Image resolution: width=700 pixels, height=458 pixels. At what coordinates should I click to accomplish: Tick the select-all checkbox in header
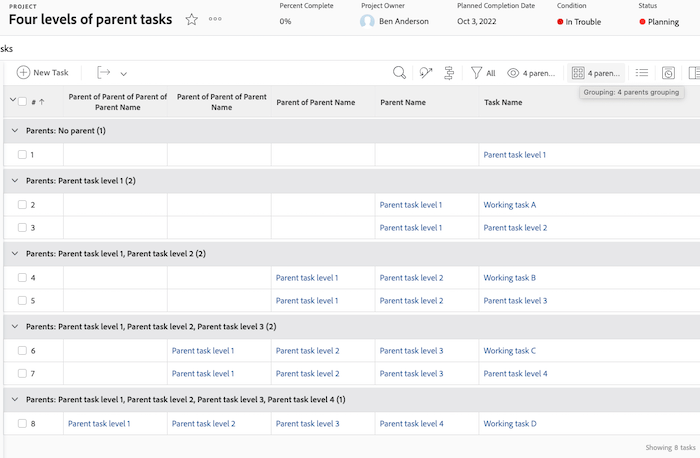click(x=22, y=101)
